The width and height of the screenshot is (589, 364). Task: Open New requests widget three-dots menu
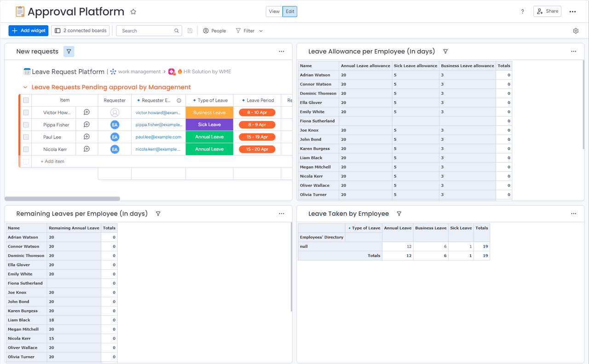[281, 52]
